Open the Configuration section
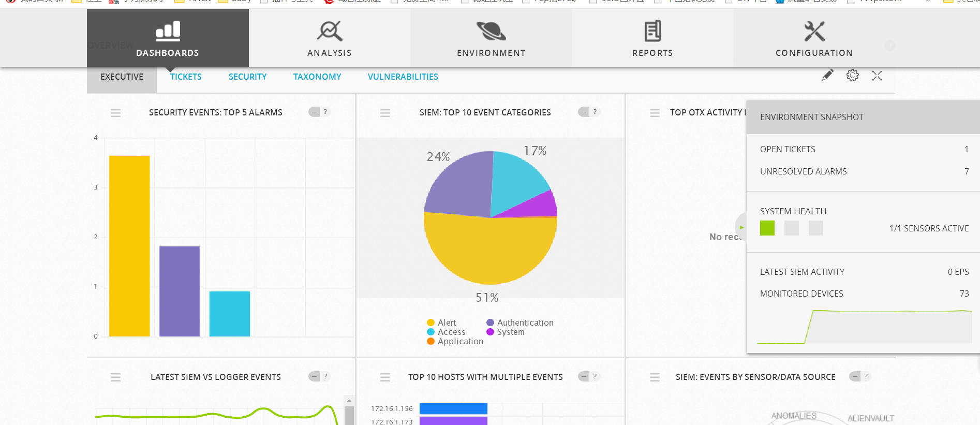This screenshot has width=980, height=425. (x=814, y=38)
